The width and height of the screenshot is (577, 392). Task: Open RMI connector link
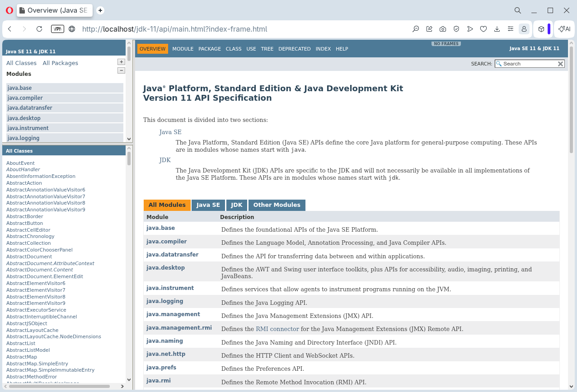pos(277,329)
